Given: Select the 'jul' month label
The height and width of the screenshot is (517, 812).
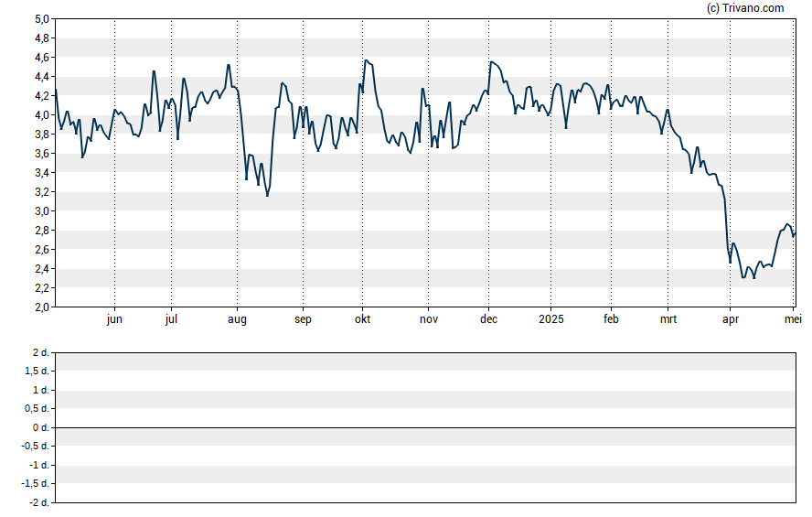Looking at the screenshot, I should coord(171,319).
